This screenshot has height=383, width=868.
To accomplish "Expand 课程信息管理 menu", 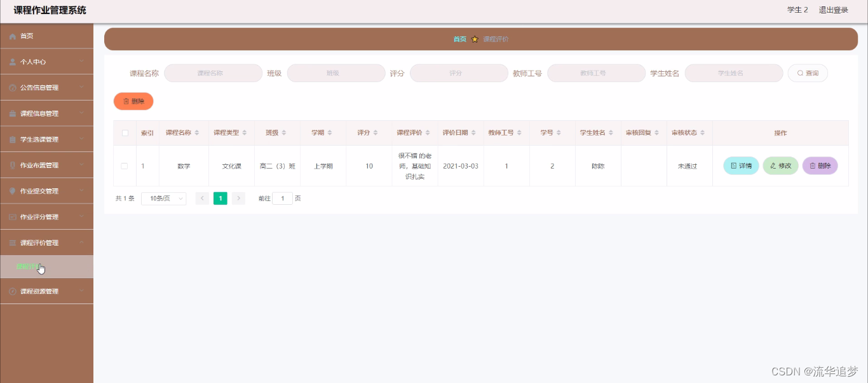I will click(x=46, y=113).
